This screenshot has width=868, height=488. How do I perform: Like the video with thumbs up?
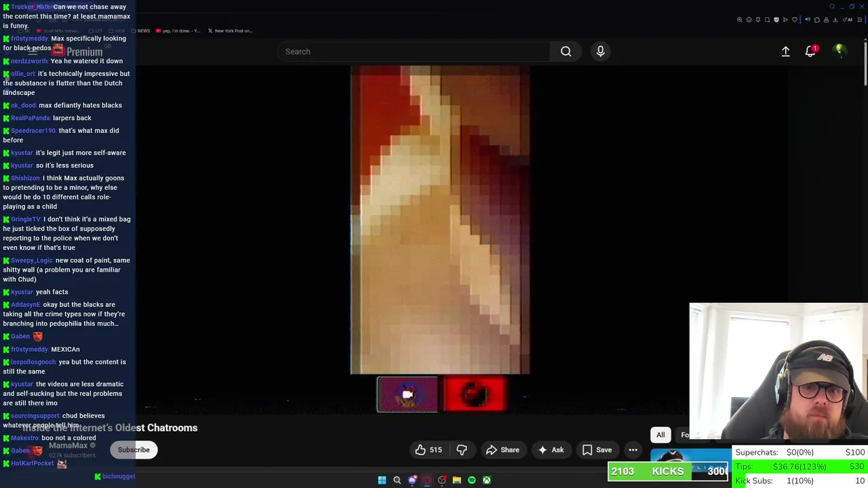pos(429,449)
